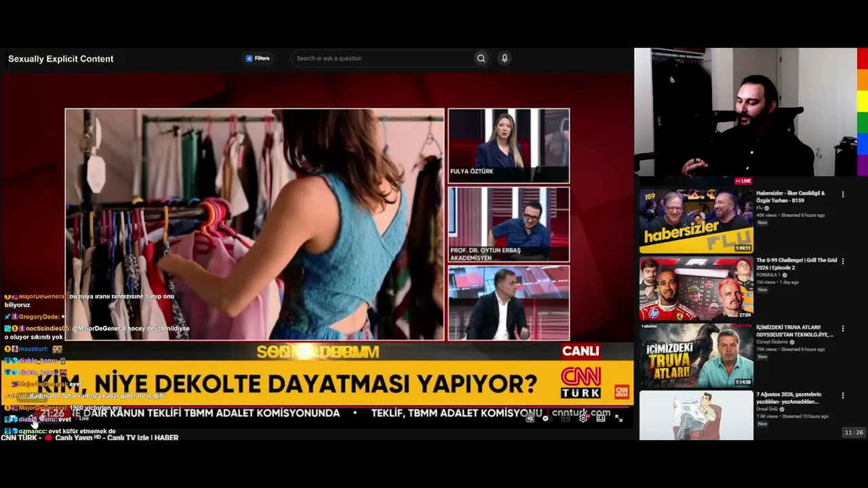Click '76K views • Streamed 8 hours ago' text
Viewport: 868px width, 488px height.
point(791,349)
